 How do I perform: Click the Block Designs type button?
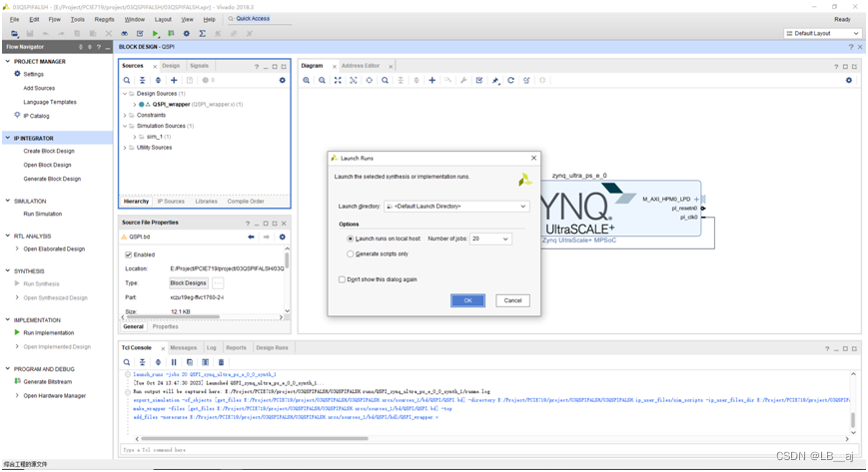pos(188,282)
